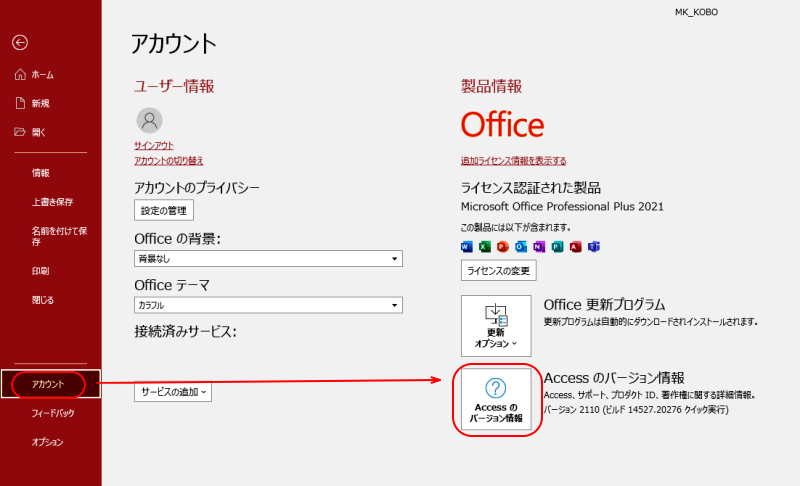
Task: Open the フィードバック page
Action: coord(51,413)
